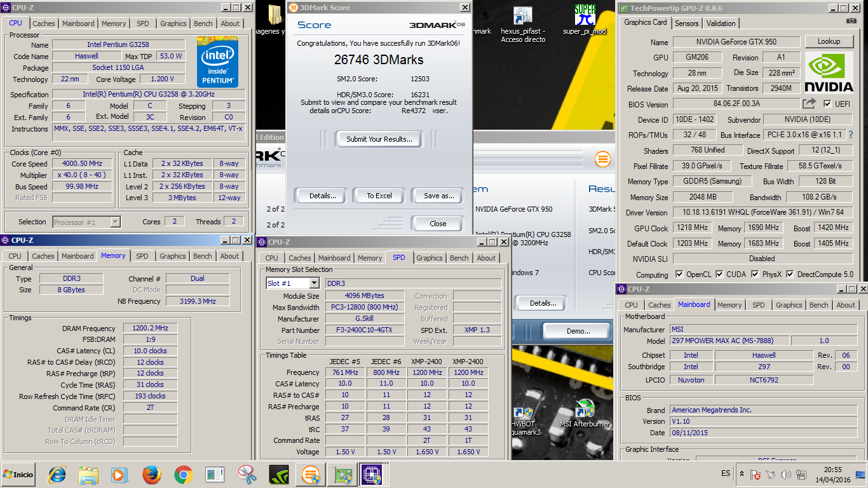868x488 pixels.
Task: Open Google Chrome from the taskbar
Action: [x=183, y=474]
